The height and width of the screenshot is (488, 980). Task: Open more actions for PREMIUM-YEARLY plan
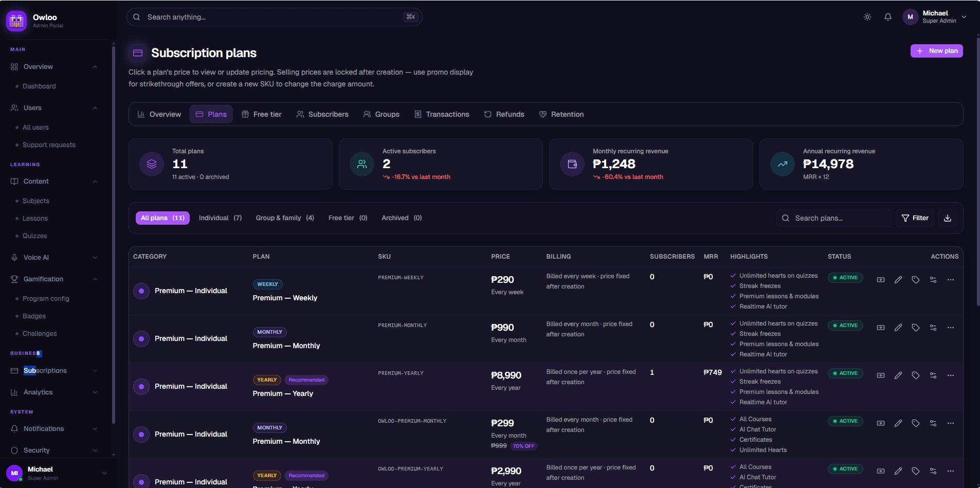pos(951,375)
